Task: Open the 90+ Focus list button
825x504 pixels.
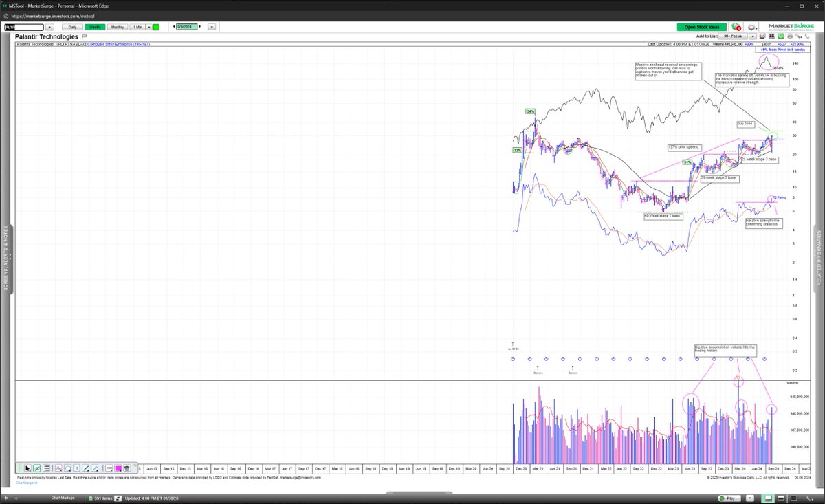Action: (733, 36)
